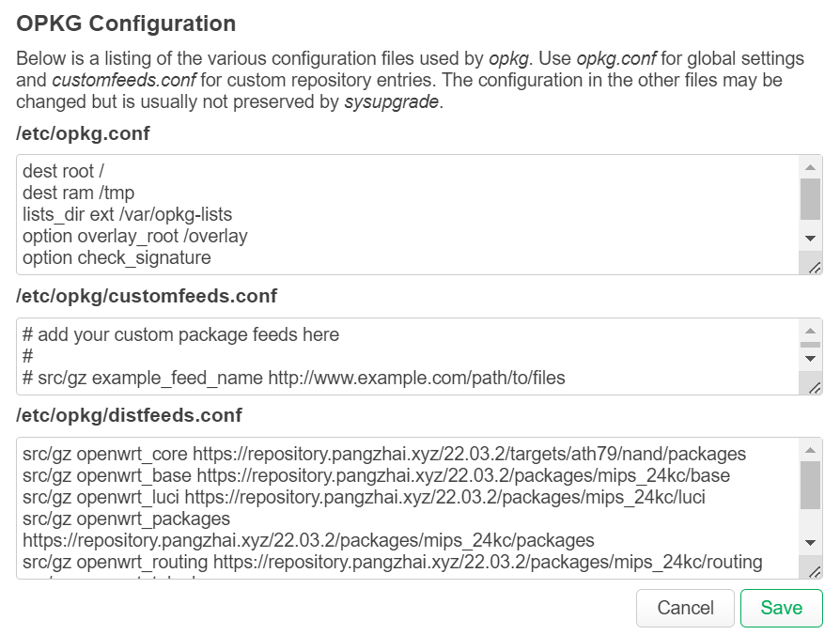This screenshot has width=840, height=635.
Task: Cancel the OPKG Configuration dialog
Action: [685, 608]
